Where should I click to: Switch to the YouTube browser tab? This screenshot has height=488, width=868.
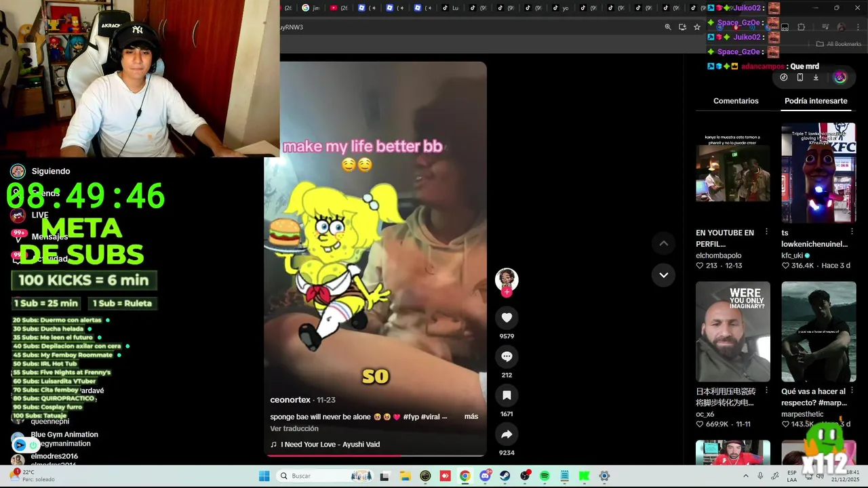[338, 8]
